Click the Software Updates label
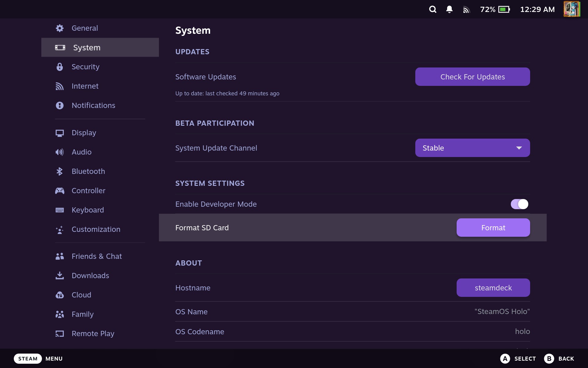 205,77
